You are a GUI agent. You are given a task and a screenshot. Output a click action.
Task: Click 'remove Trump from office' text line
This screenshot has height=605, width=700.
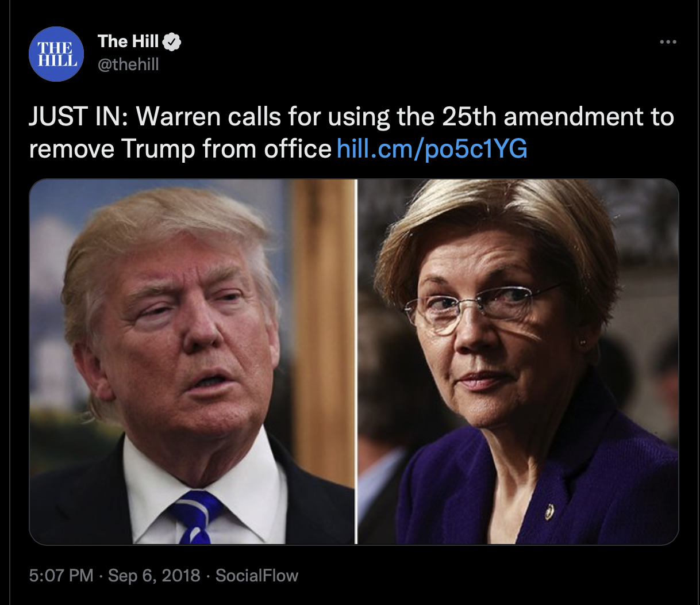click(180, 149)
